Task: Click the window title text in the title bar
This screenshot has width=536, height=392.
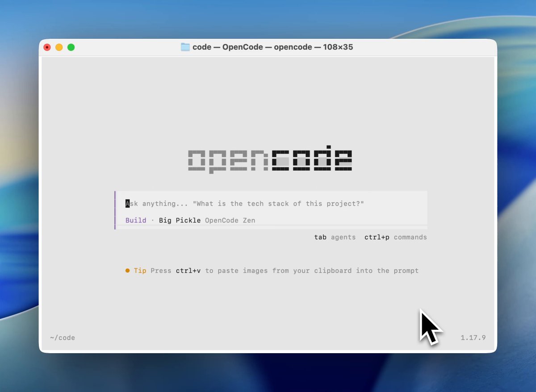Action: pos(273,47)
